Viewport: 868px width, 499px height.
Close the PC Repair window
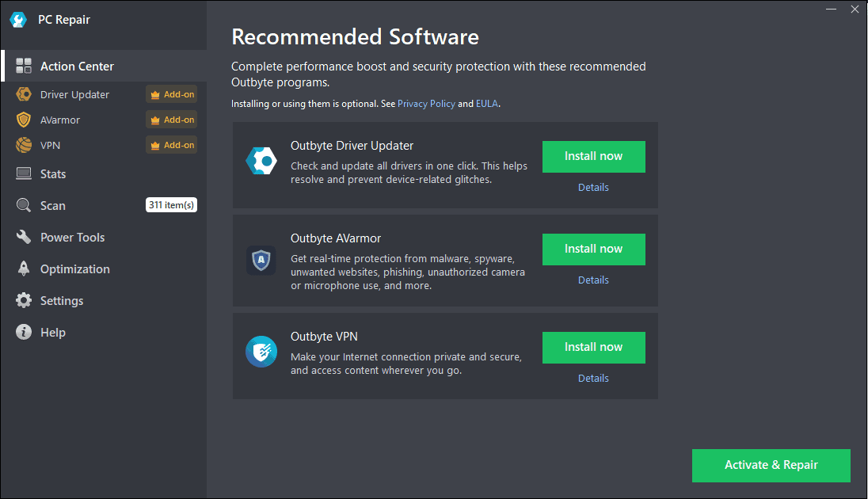click(x=855, y=10)
